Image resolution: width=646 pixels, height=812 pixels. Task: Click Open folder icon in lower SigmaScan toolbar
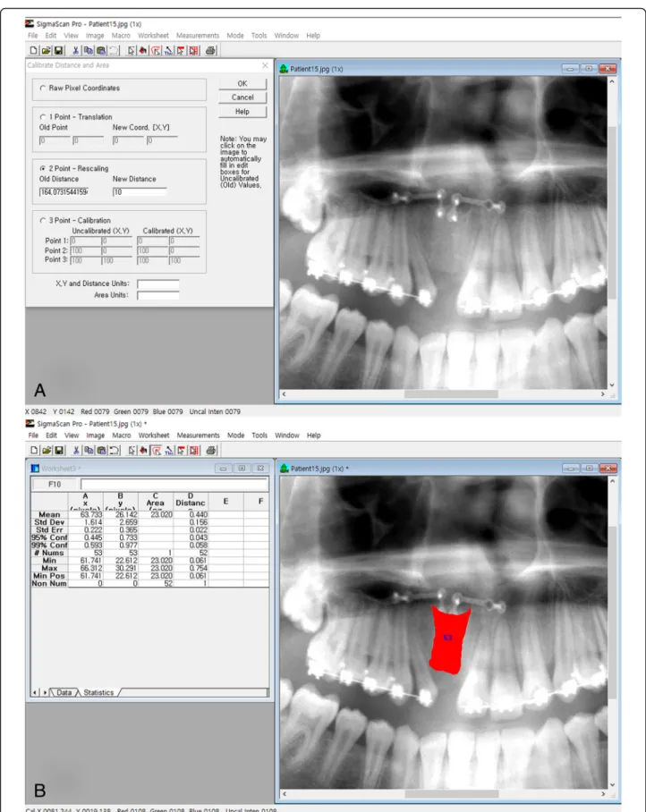coord(47,450)
